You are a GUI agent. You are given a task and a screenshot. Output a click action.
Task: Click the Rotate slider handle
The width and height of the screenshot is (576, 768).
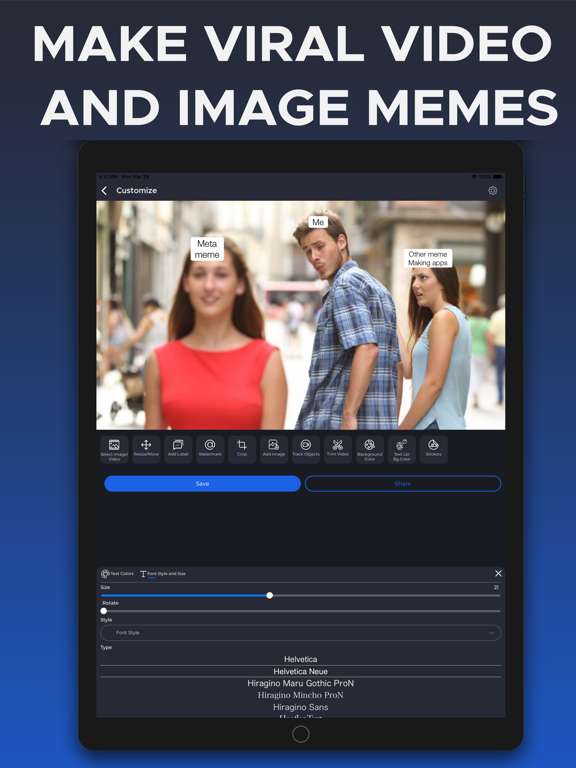pyautogui.click(x=103, y=611)
